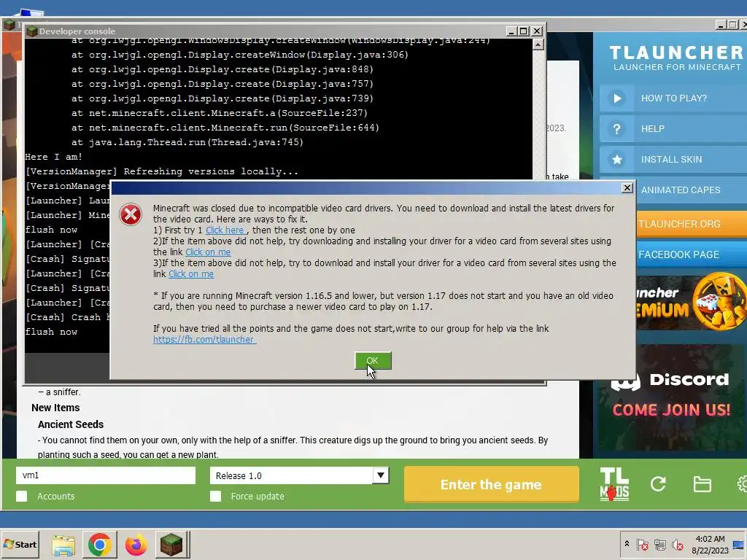Click the star icon beside INSTALL SKIN
Screen dimensions: 747x560
tap(617, 159)
